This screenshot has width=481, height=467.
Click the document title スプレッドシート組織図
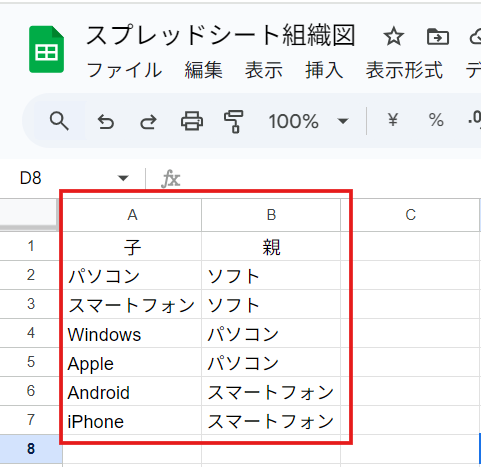221,36
